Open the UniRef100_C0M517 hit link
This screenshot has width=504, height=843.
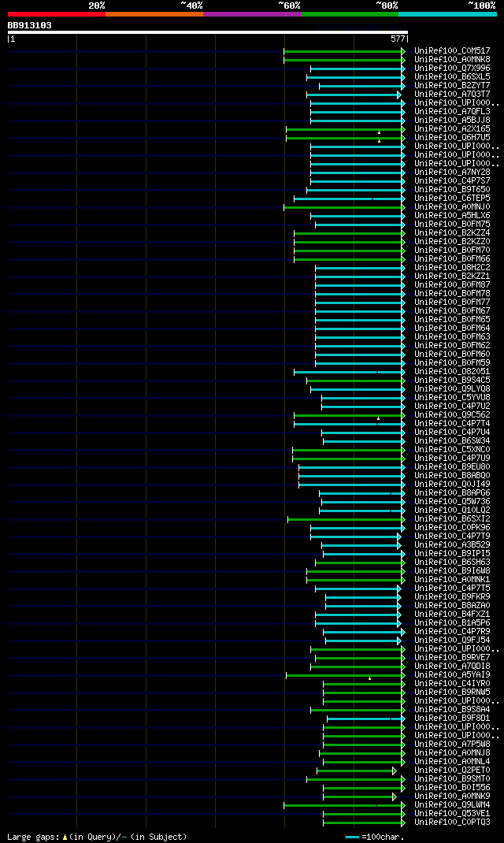(x=452, y=51)
